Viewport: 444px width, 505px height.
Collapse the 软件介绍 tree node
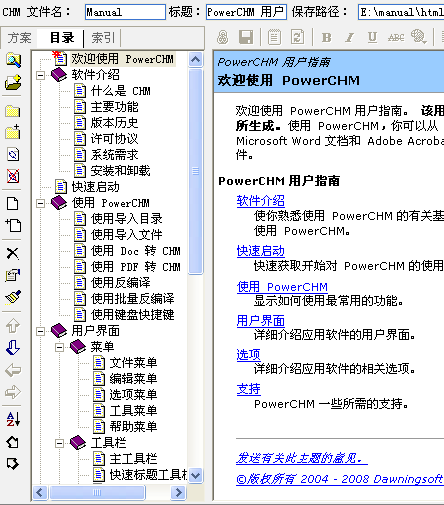pos(40,75)
